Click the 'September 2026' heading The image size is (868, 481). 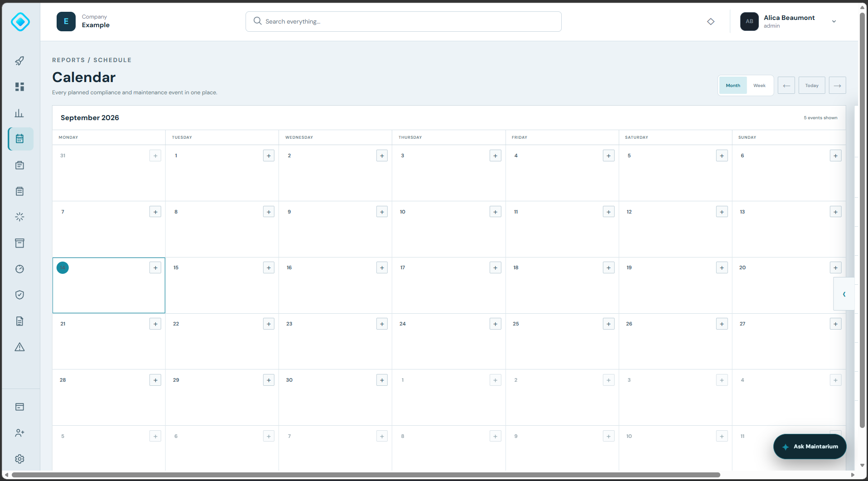90,118
